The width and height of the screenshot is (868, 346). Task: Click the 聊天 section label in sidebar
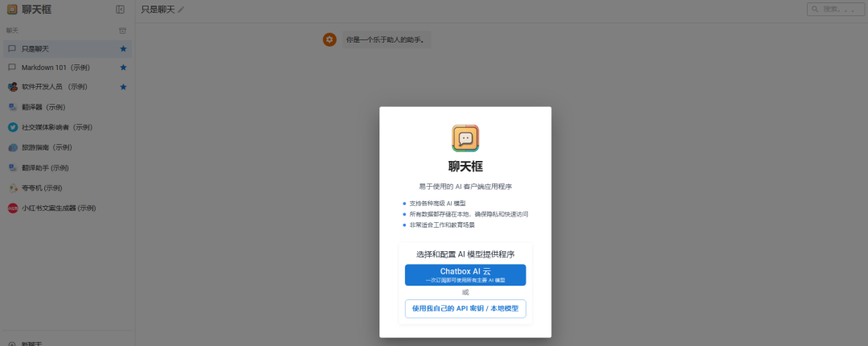click(12, 31)
